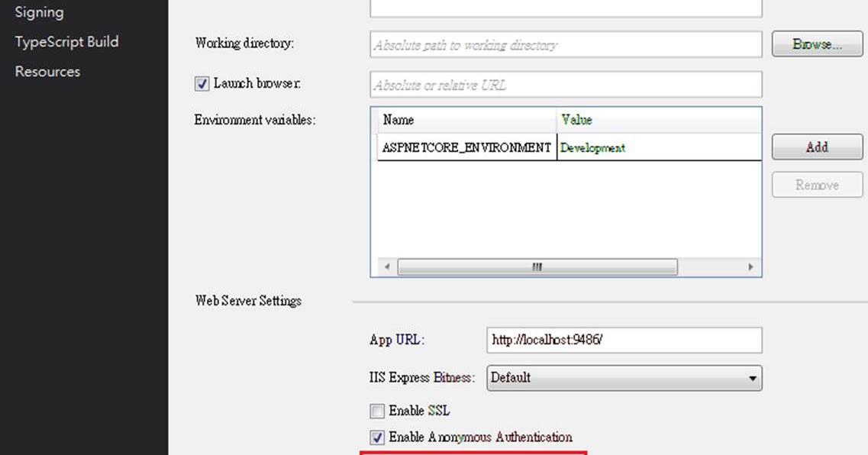Enable SSL for the web server
The width and height of the screenshot is (868, 455).
(x=377, y=411)
